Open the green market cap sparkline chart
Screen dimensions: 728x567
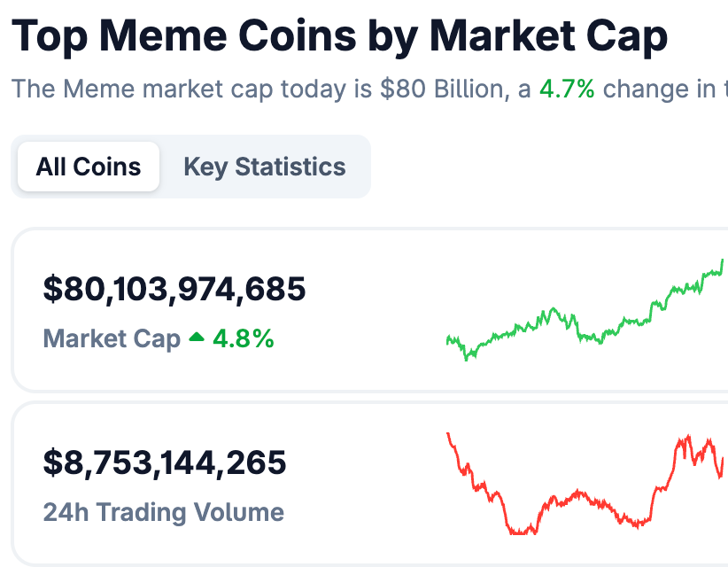(585, 310)
